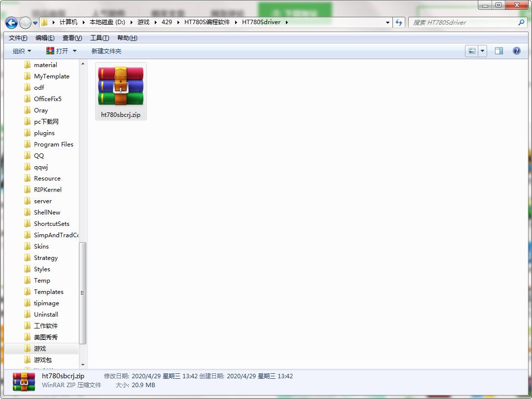Image resolution: width=532 pixels, height=399 pixels.
Task: Click 打开 button with WinRAR icon
Action: (x=57, y=51)
